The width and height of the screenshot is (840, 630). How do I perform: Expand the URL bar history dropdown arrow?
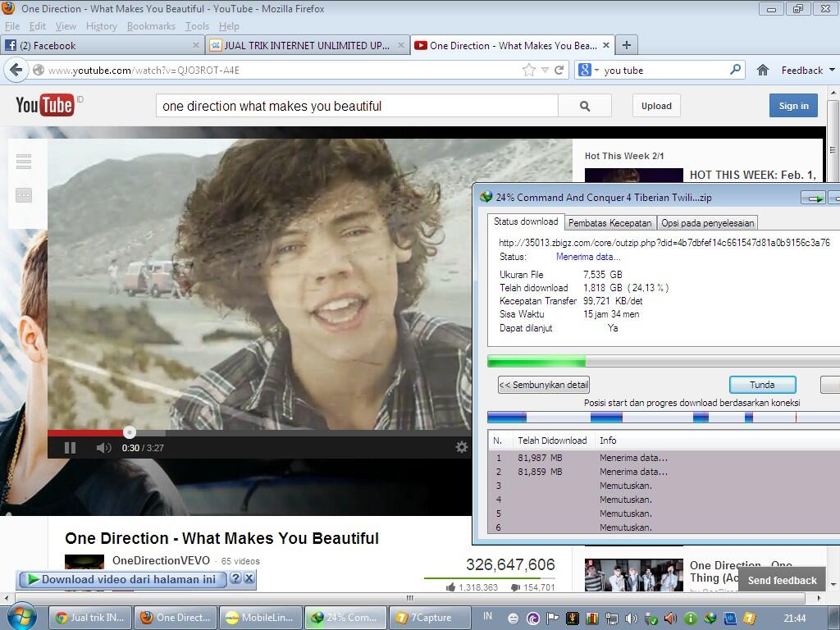point(545,71)
